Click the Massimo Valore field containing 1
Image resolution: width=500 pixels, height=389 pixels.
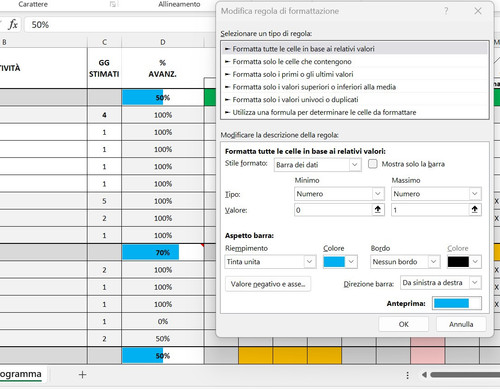(x=430, y=210)
